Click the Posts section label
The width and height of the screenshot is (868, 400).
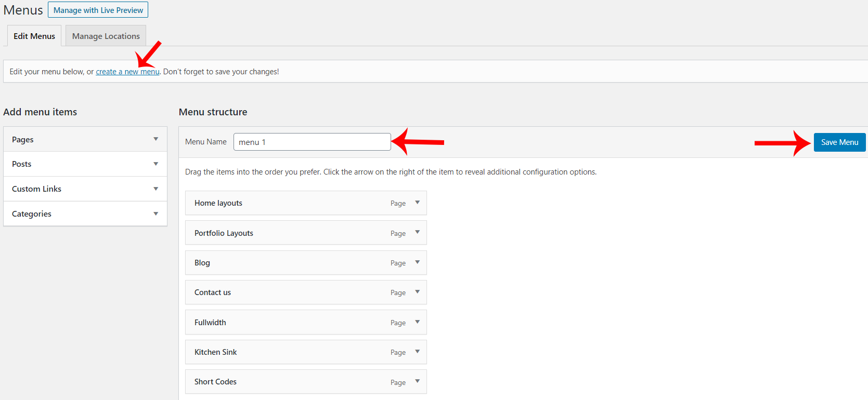pos(22,164)
